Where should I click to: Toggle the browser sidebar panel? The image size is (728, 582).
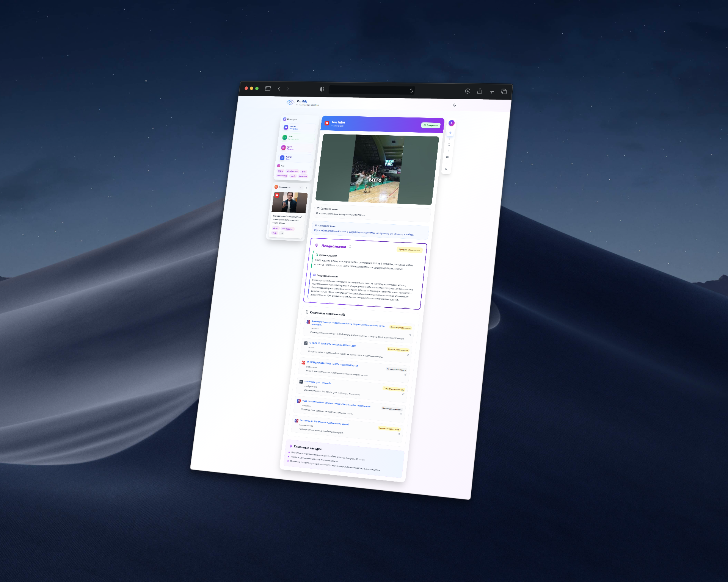click(268, 88)
